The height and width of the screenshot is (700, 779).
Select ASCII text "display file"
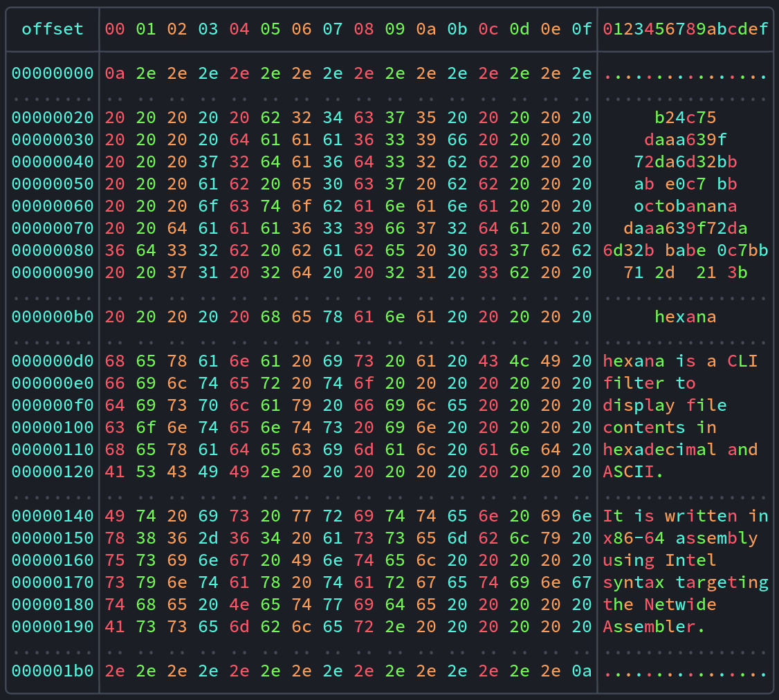pos(665,405)
